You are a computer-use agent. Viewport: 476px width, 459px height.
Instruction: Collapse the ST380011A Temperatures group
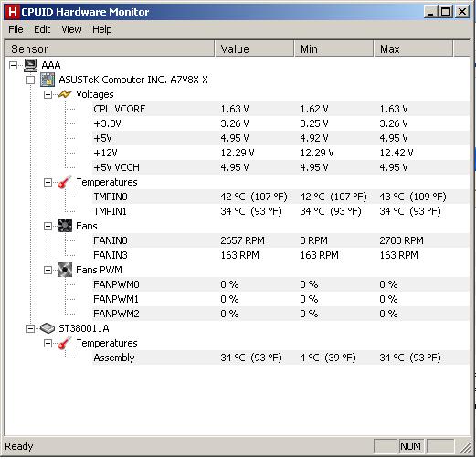point(48,343)
